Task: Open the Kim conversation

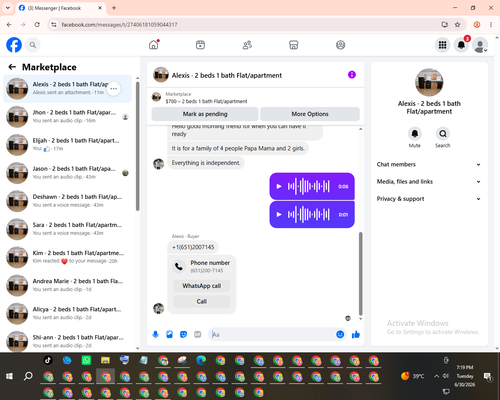Action: click(x=67, y=257)
